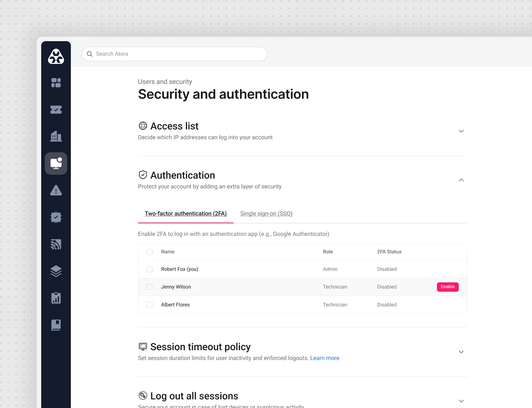Open the reports clipboard chart icon
Image resolution: width=532 pixels, height=408 pixels.
pos(56,298)
